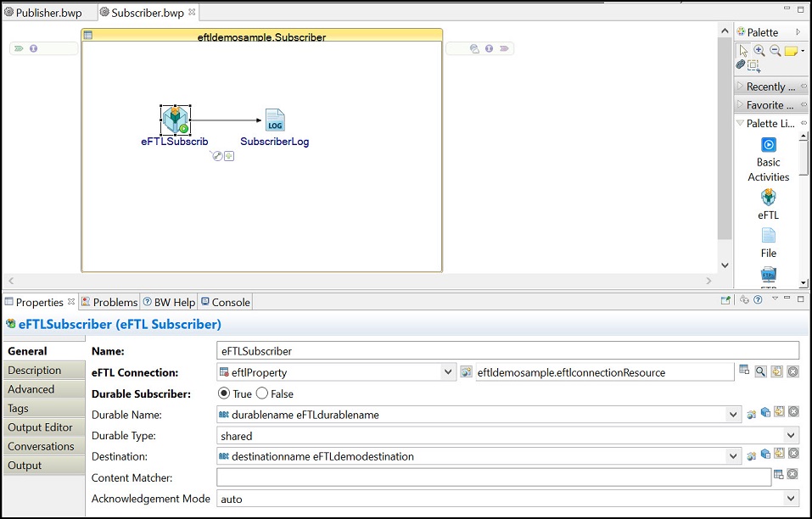
Task: Open the Acknowledgement Mode dropdown
Action: 791,499
